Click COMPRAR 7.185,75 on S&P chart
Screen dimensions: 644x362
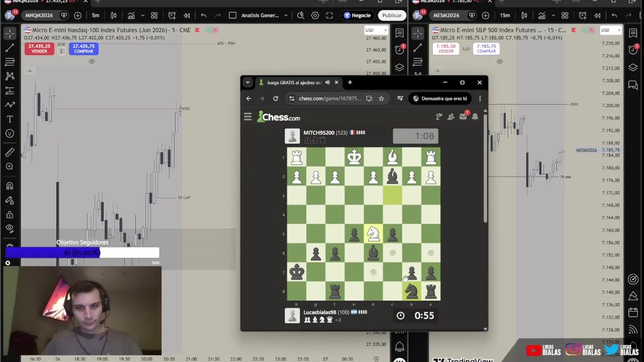tap(486, 48)
